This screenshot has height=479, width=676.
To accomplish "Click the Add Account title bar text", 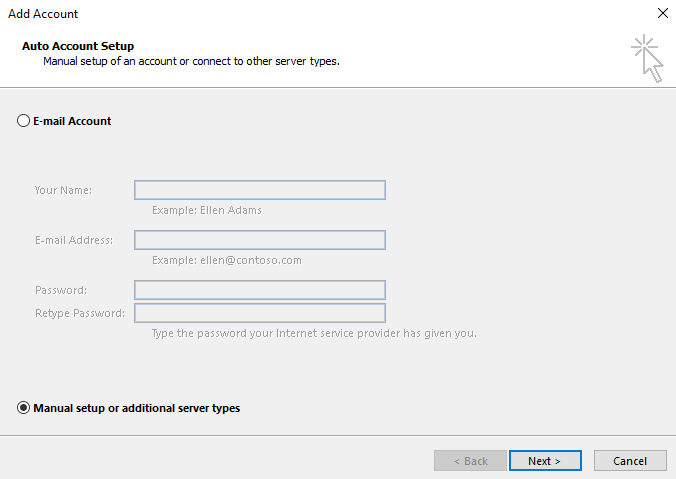I will [43, 14].
